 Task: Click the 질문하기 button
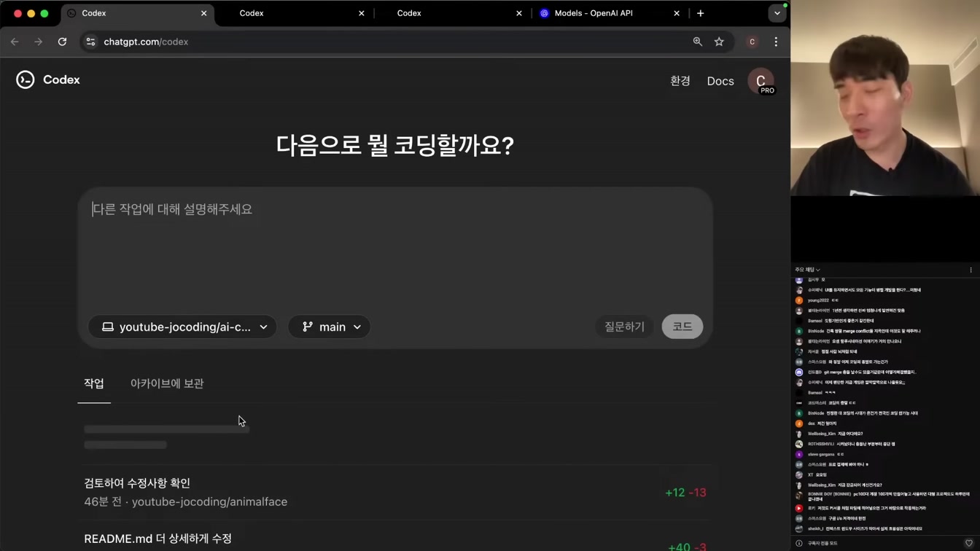click(624, 327)
